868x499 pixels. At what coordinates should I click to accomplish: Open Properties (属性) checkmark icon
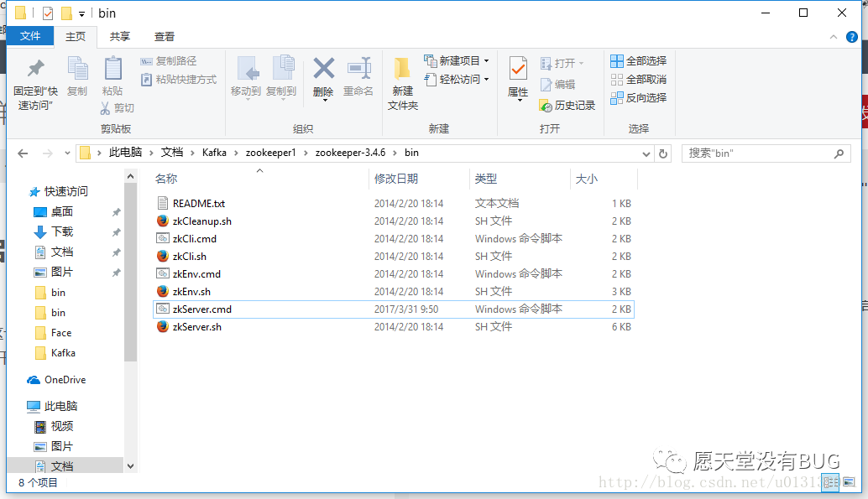click(x=518, y=69)
